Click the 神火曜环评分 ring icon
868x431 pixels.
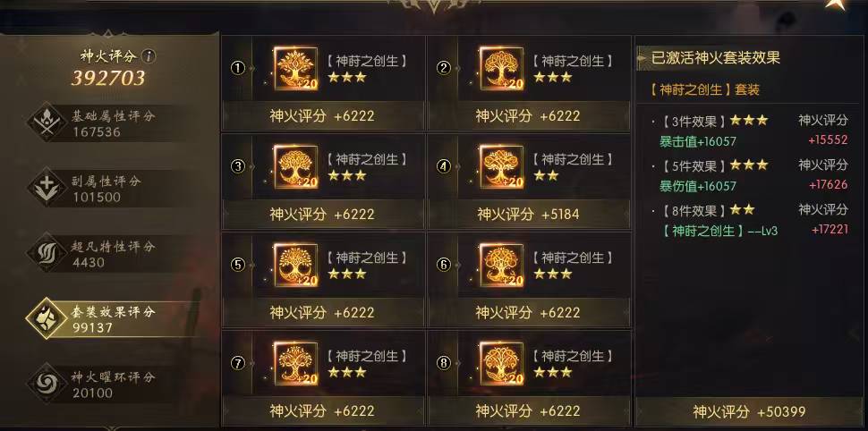[x=47, y=384]
